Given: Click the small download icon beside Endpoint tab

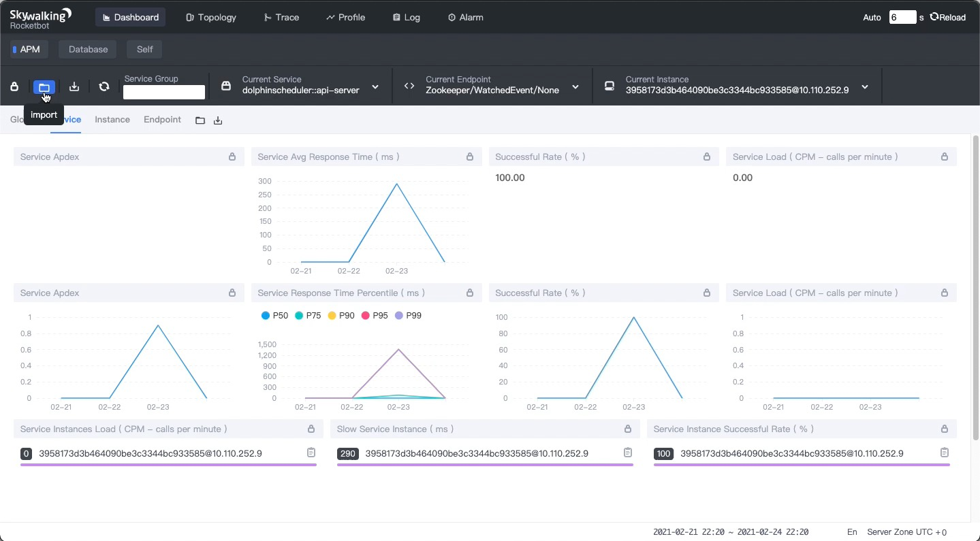Looking at the screenshot, I should coord(218,120).
